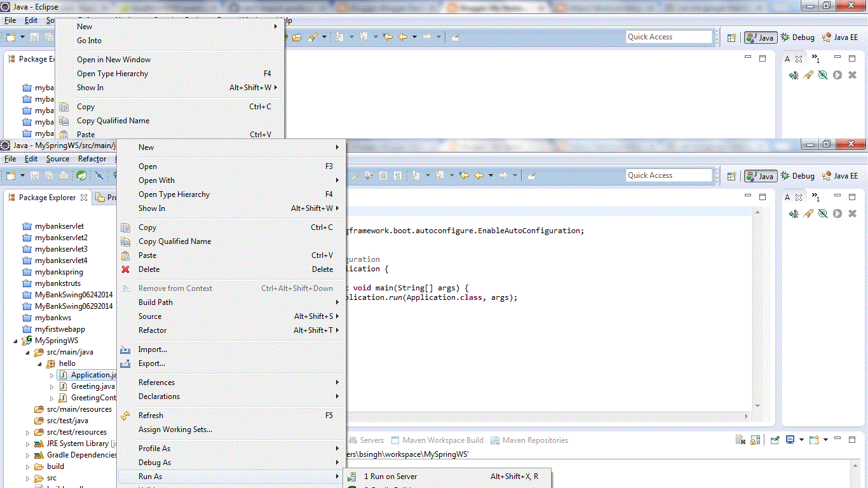868x488 pixels.
Task: Open the Display Selected Console icon
Action: click(x=789, y=439)
